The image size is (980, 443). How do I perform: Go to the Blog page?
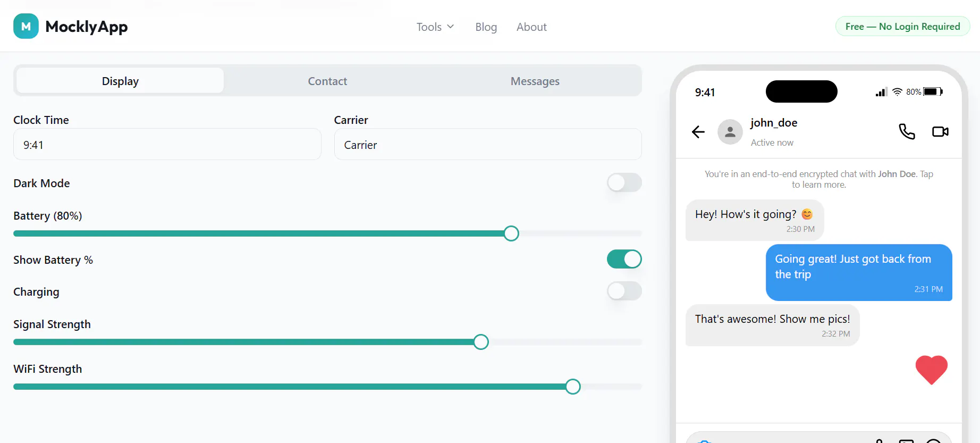point(486,27)
